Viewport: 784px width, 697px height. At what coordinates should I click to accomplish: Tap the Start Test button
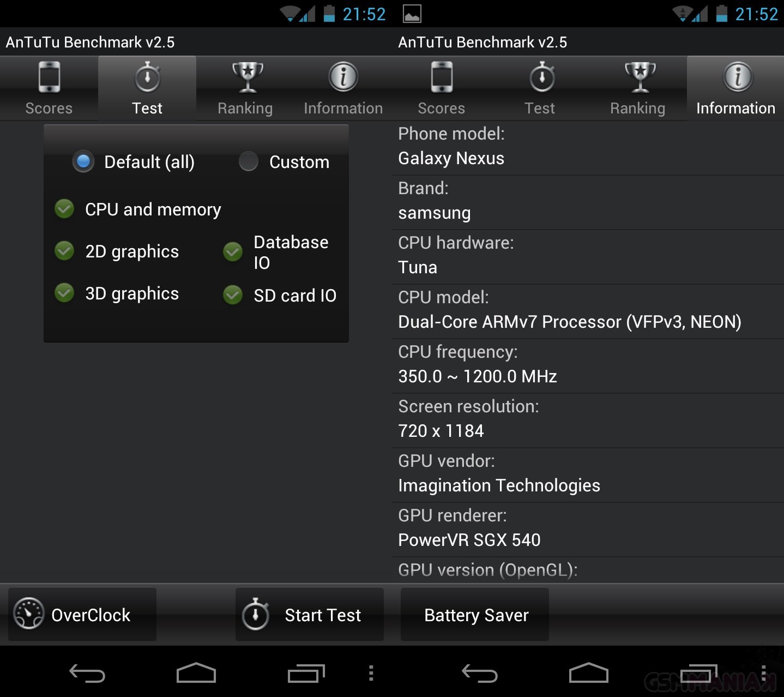(x=310, y=615)
